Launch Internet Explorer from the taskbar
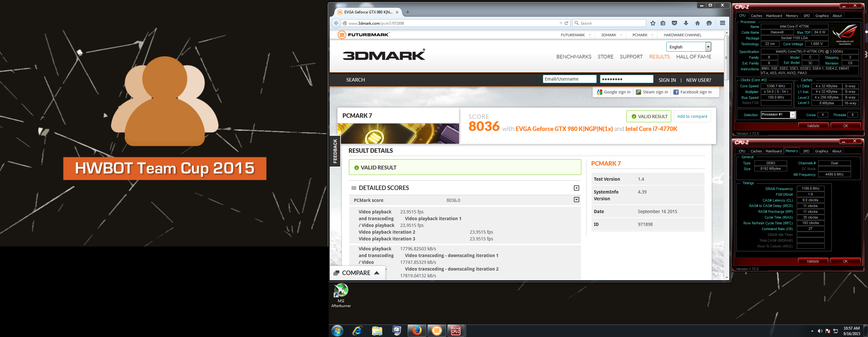The height and width of the screenshot is (337, 868). point(357,331)
